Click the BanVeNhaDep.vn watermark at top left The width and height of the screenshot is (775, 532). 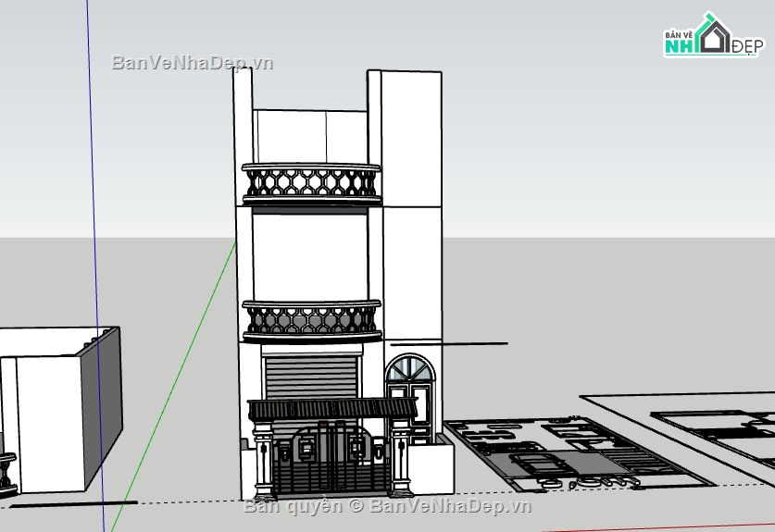coord(193,63)
